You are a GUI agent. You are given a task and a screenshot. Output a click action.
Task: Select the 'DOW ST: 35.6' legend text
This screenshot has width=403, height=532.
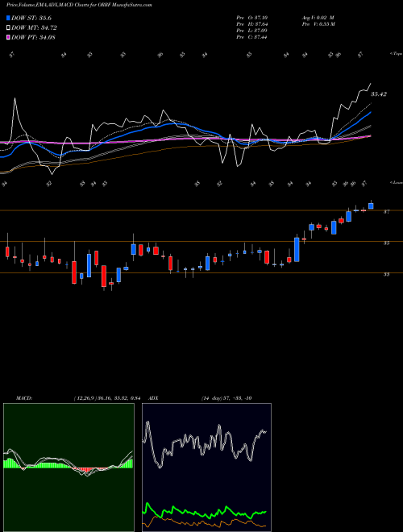[x=31, y=18]
